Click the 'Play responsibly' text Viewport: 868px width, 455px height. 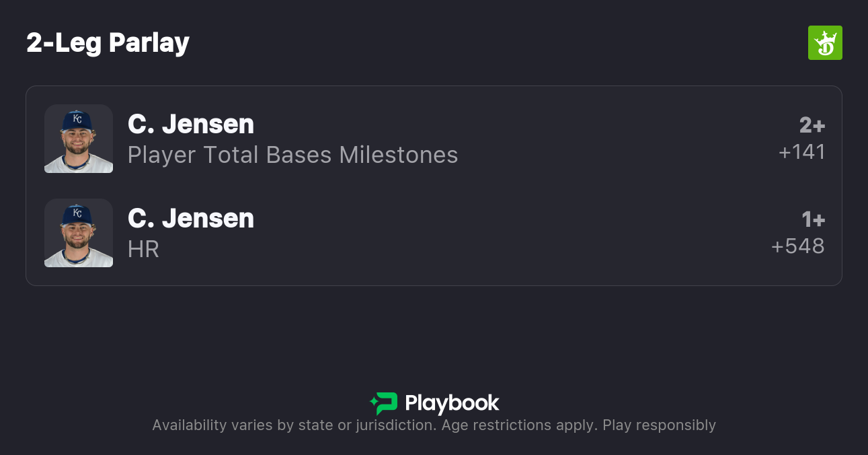659,425
